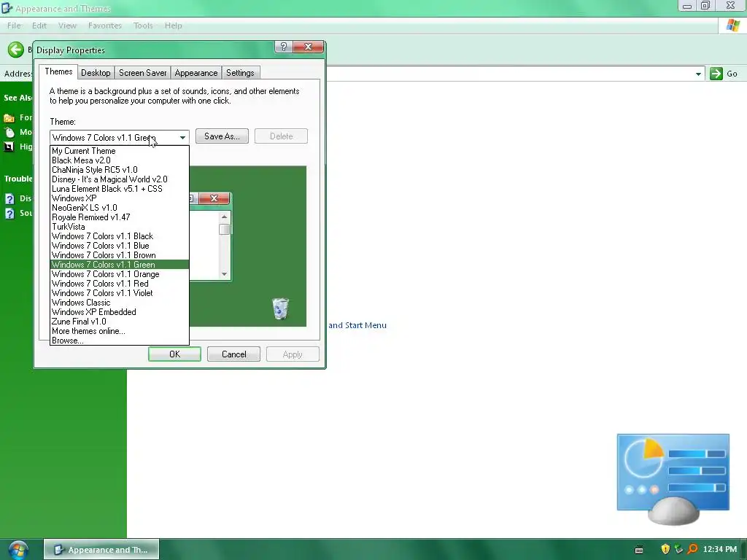Choose ChaNinja Style RC5 v1.0 theme
The width and height of the screenshot is (747, 560).
[x=120, y=170]
